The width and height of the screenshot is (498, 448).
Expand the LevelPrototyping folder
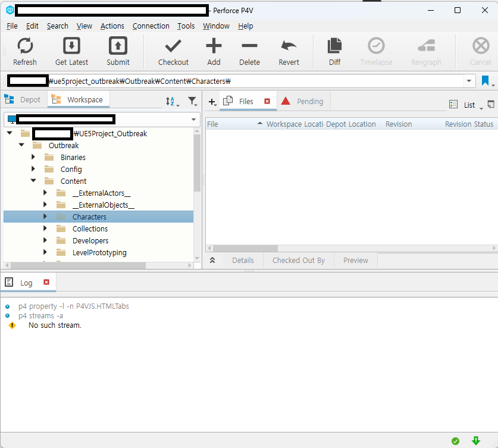click(45, 252)
